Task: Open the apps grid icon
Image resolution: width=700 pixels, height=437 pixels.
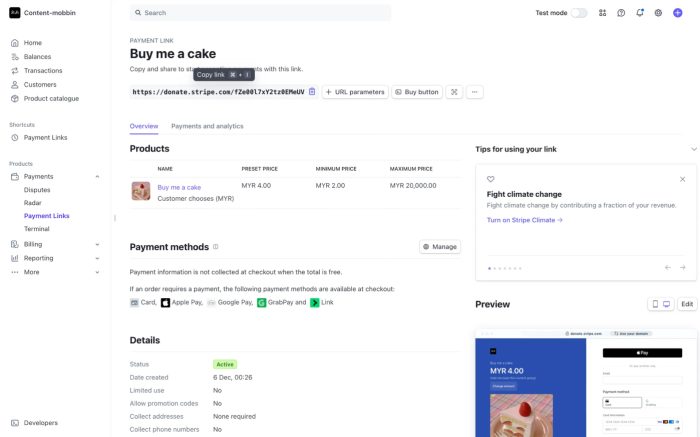Action: (602, 13)
